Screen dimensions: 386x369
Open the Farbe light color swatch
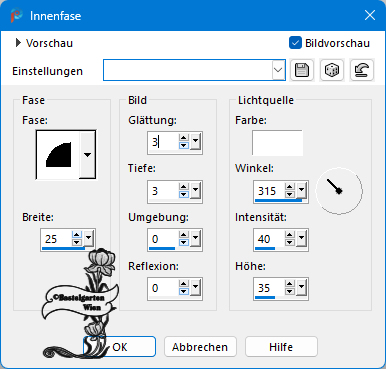[277, 143]
